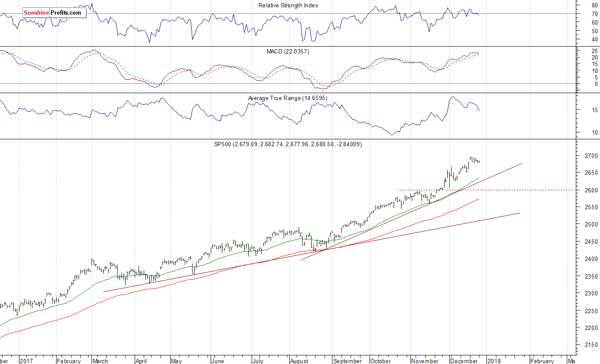Click the June month label

pyautogui.click(x=218, y=361)
